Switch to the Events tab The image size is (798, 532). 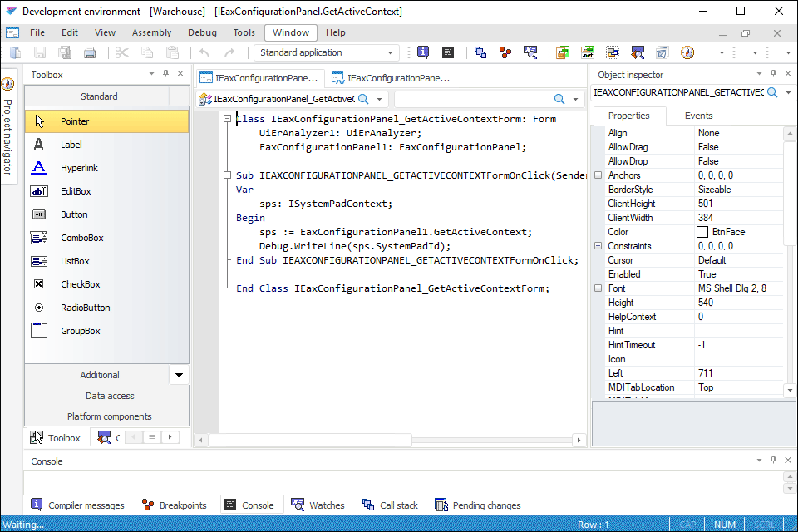(698, 116)
